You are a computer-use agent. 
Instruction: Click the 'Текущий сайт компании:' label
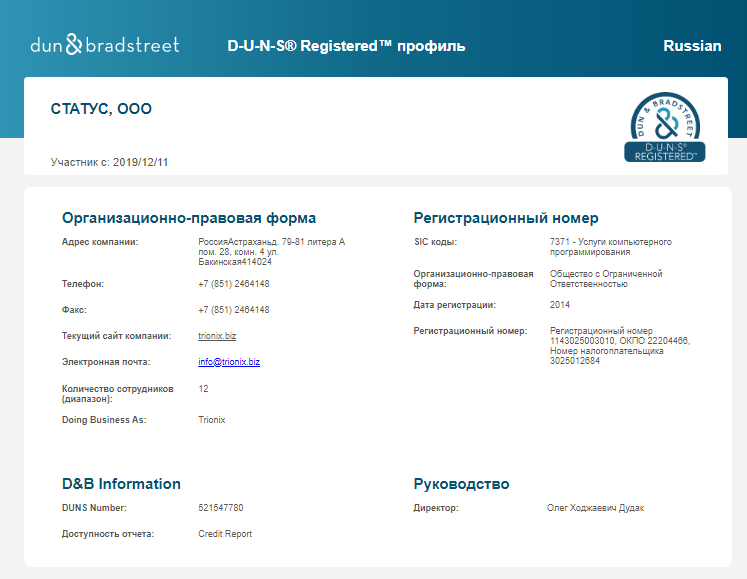(117, 336)
